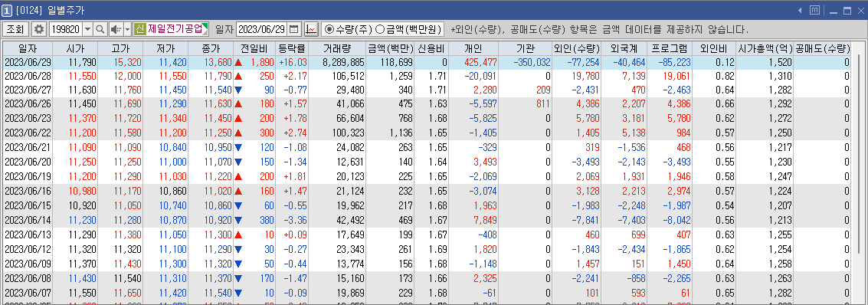Expand the speaker options dropdown arrow
The height and width of the screenshot is (305, 868).
tap(127, 29)
